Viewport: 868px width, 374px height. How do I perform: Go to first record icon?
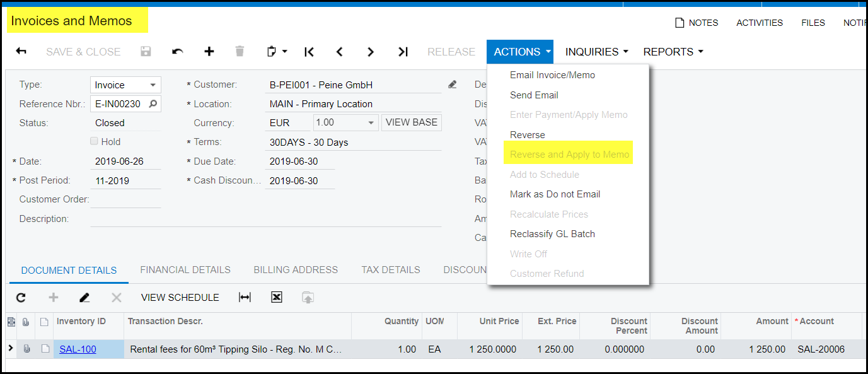pos(309,52)
